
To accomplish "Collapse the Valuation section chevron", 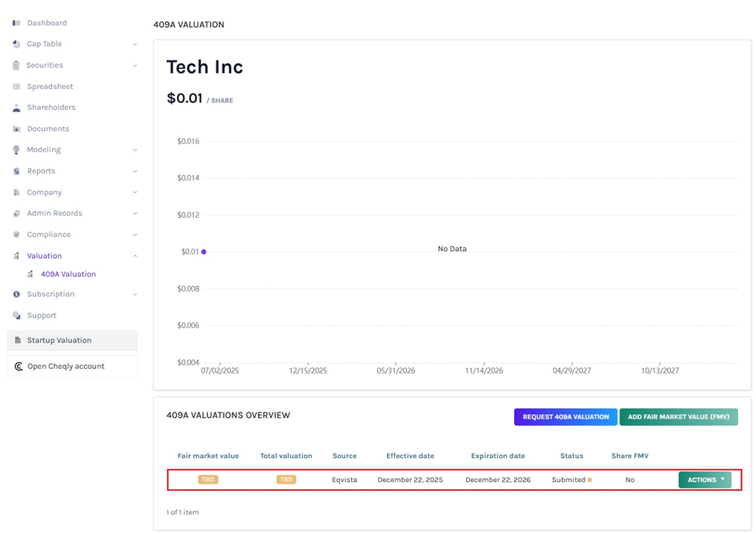I will coord(135,256).
